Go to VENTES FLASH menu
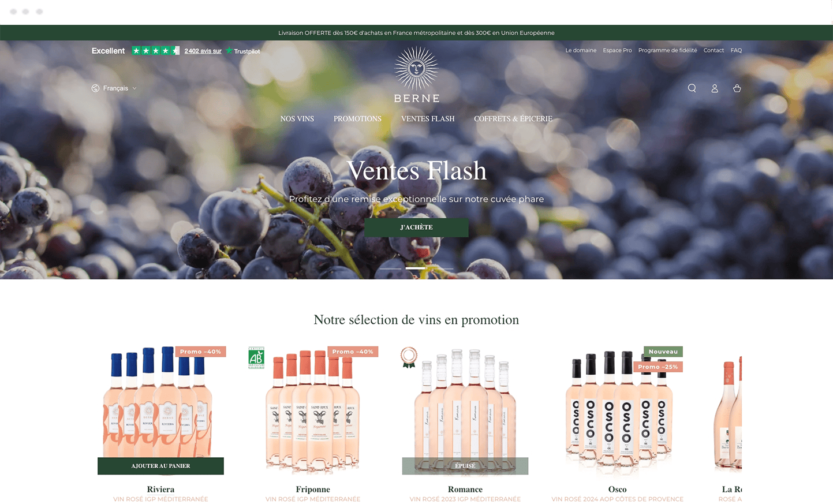The image size is (833, 504). click(428, 119)
